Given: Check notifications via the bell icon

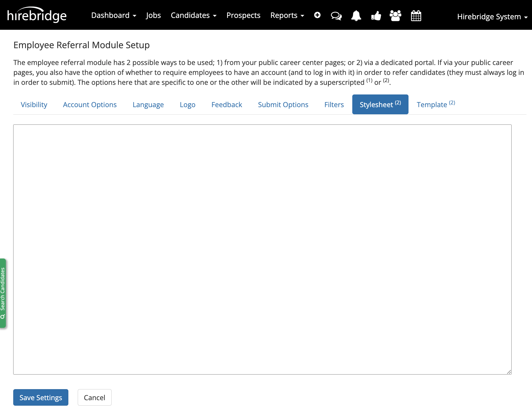Looking at the screenshot, I should 356,16.
